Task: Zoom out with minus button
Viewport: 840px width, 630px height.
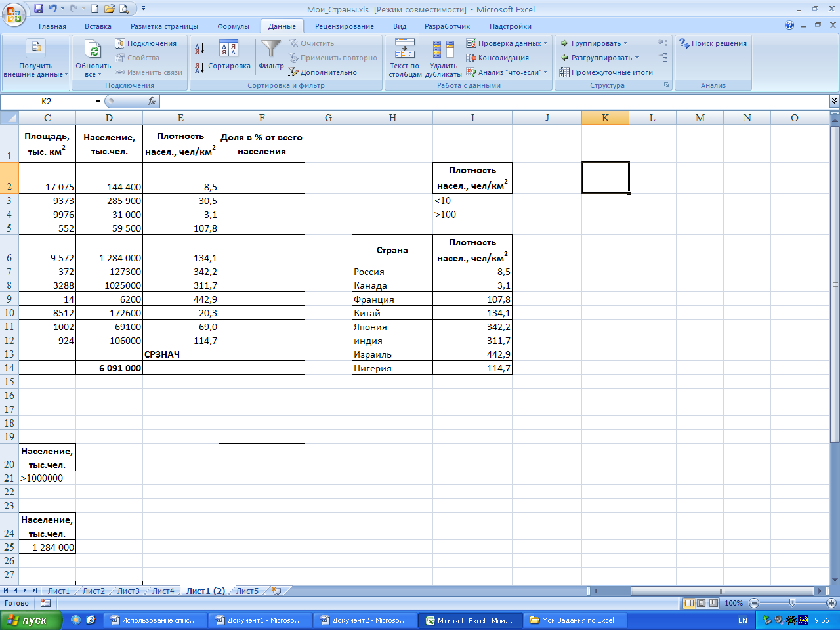Action: (x=754, y=603)
